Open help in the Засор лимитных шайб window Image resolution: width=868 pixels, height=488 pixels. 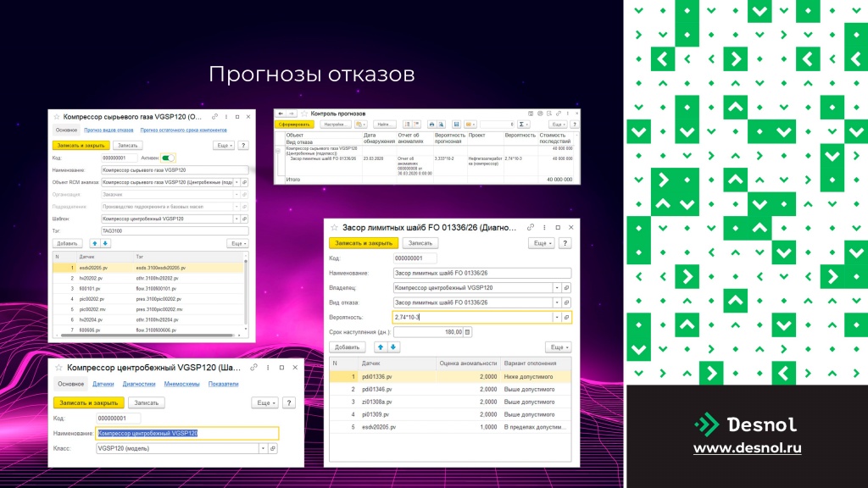pyautogui.click(x=565, y=243)
